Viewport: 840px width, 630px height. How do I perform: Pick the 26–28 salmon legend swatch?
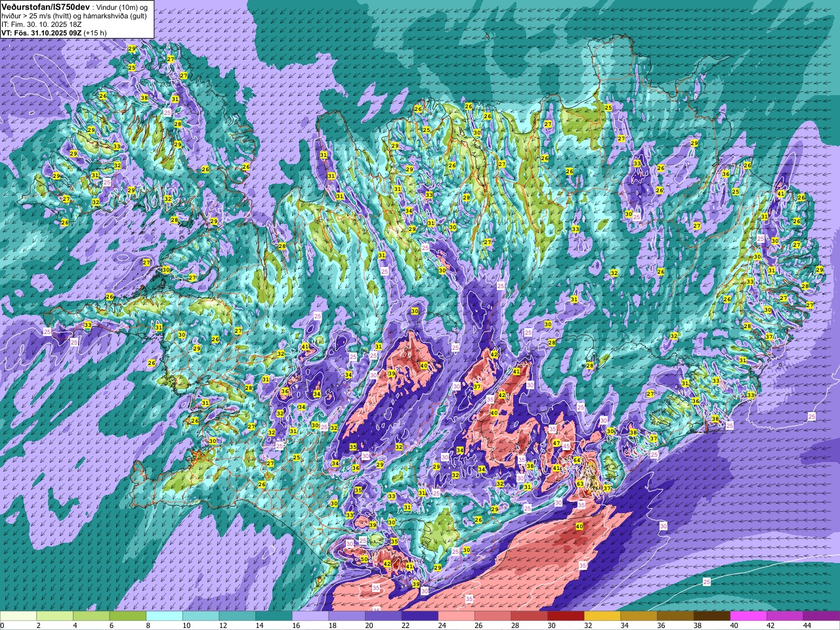point(493,616)
